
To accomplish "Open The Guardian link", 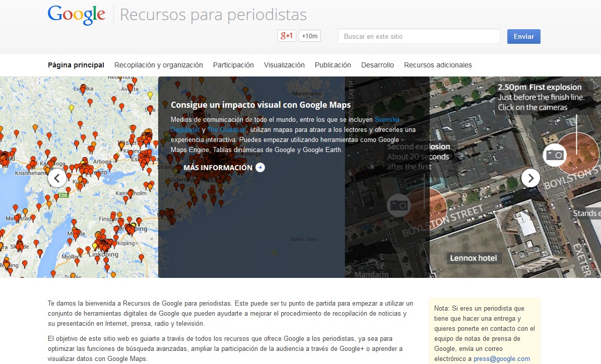I will [227, 129].
